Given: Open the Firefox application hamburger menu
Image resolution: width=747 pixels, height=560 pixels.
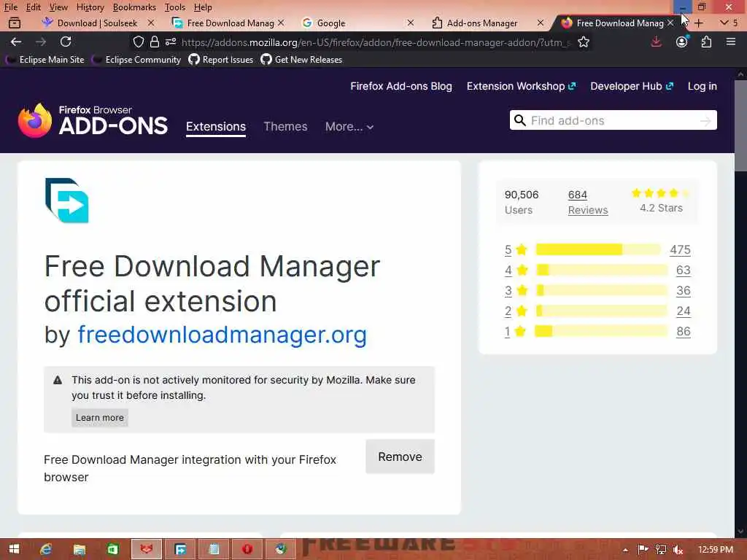Looking at the screenshot, I should coord(731,42).
